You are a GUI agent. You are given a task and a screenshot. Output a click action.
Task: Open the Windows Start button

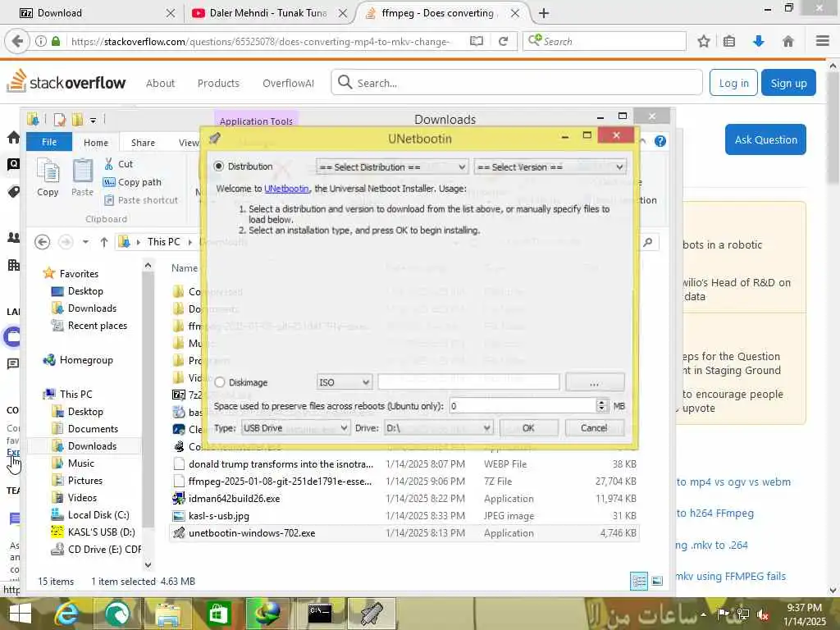[21, 614]
